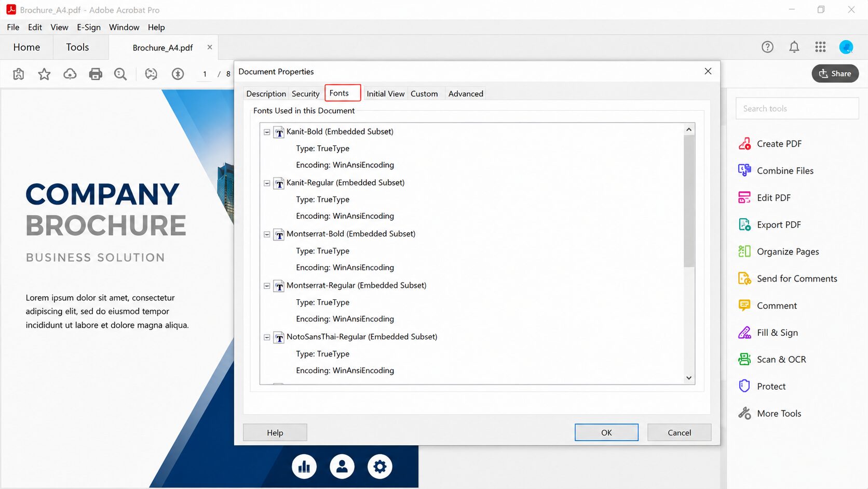Select the Fonts tab

coord(342,93)
